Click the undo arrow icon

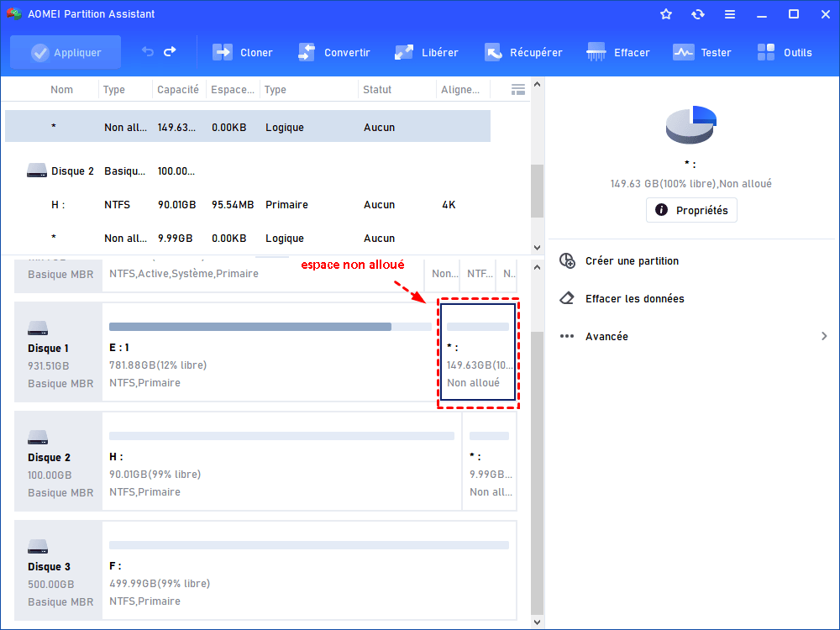point(148,52)
